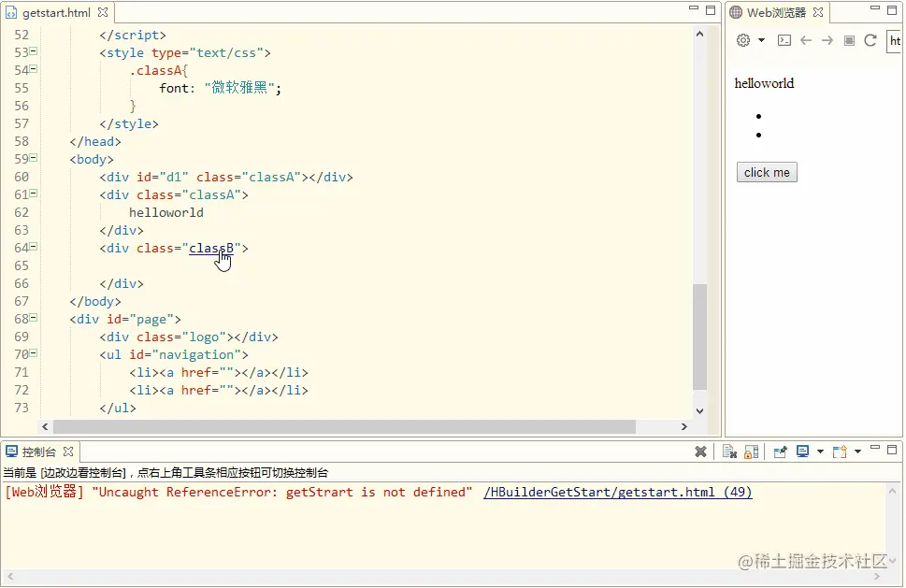
Task: Click the editor vertical scrollbar thumb
Action: (699, 337)
